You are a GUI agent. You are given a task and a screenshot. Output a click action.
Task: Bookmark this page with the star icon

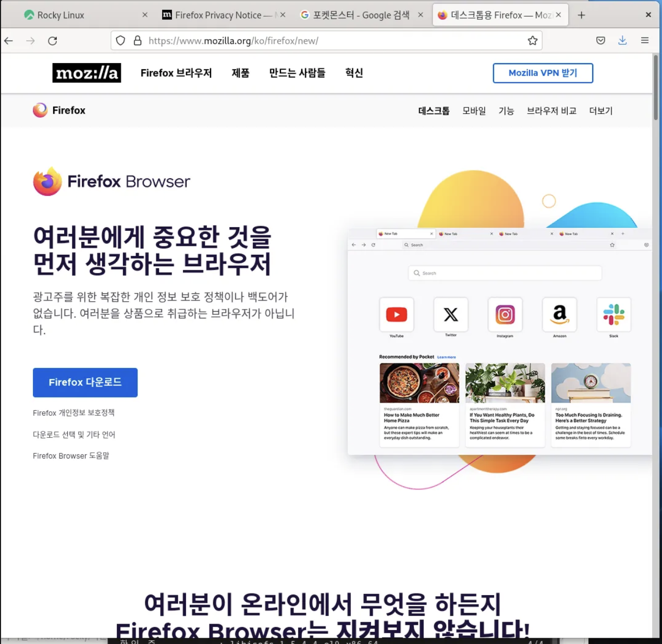[532, 41]
